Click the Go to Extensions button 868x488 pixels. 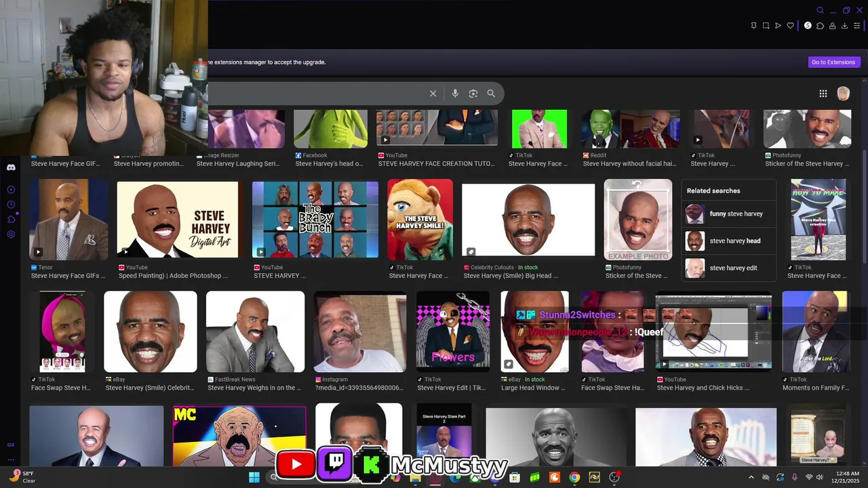point(833,62)
